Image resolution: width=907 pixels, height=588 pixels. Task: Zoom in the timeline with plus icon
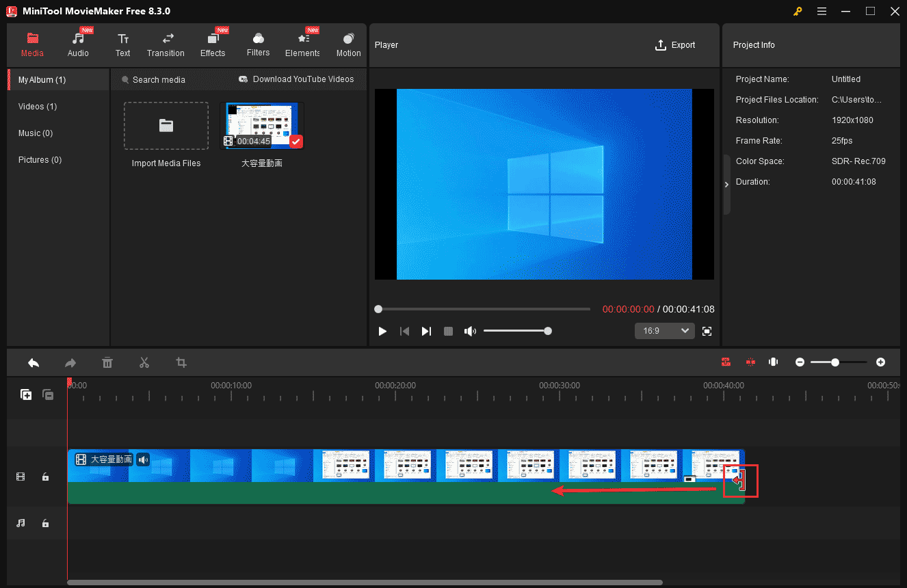click(880, 362)
